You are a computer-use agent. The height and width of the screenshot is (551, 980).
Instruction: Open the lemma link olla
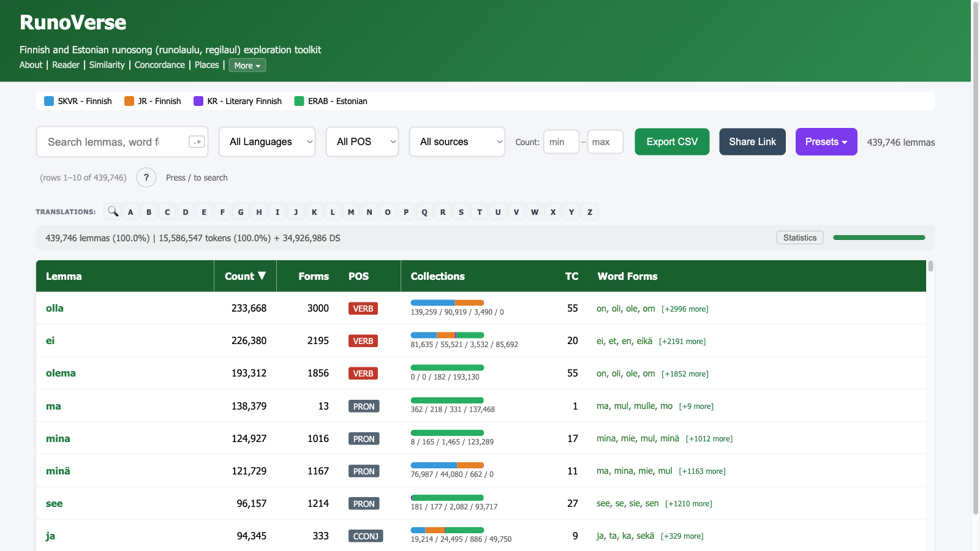[55, 308]
